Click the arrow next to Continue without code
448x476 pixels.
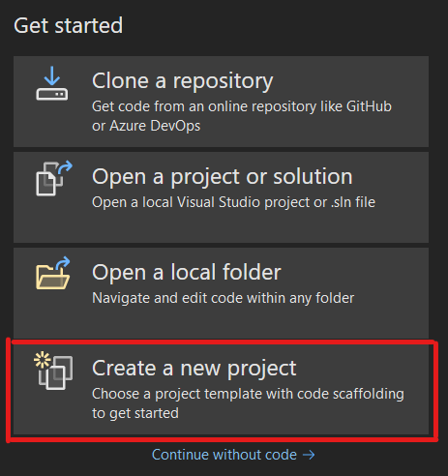point(309,455)
